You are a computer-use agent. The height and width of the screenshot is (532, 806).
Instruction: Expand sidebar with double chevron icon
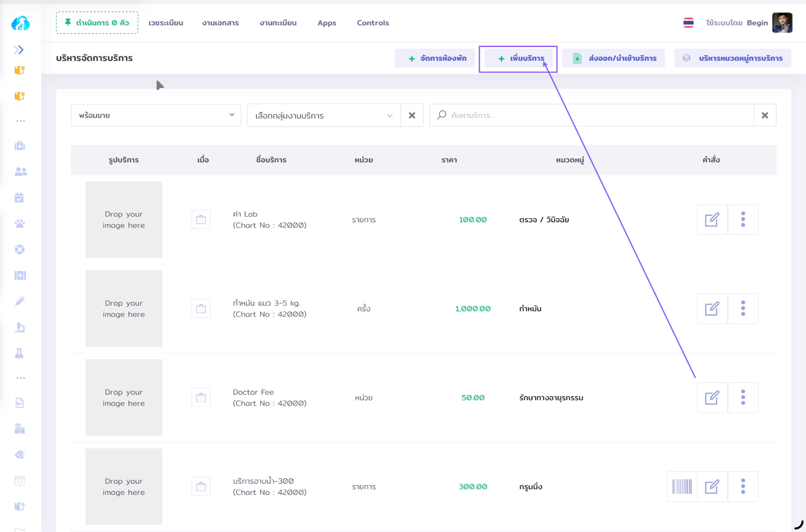tap(18, 50)
